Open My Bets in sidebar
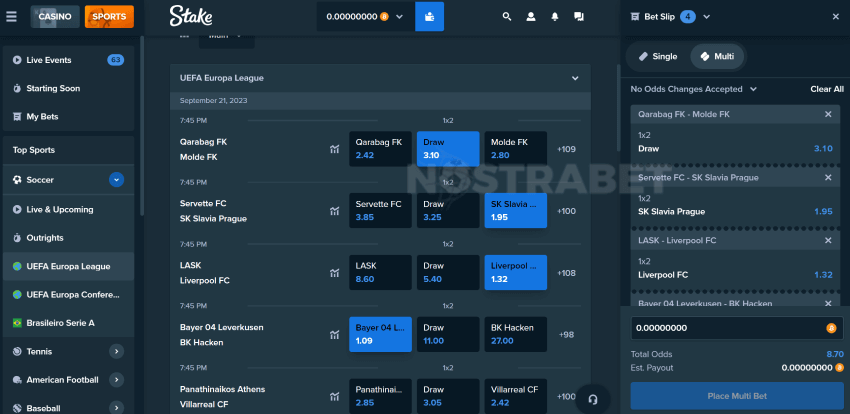This screenshot has width=850, height=414. (x=68, y=117)
